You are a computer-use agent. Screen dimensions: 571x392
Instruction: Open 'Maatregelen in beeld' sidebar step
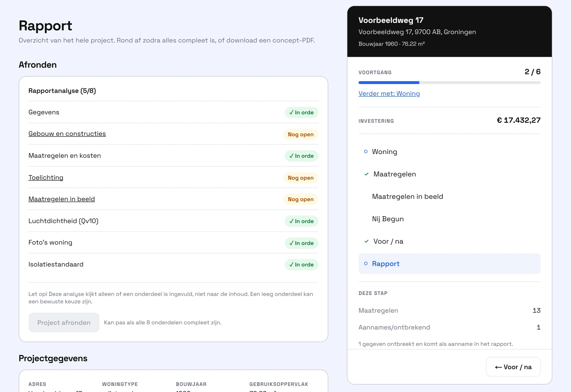coord(449,197)
